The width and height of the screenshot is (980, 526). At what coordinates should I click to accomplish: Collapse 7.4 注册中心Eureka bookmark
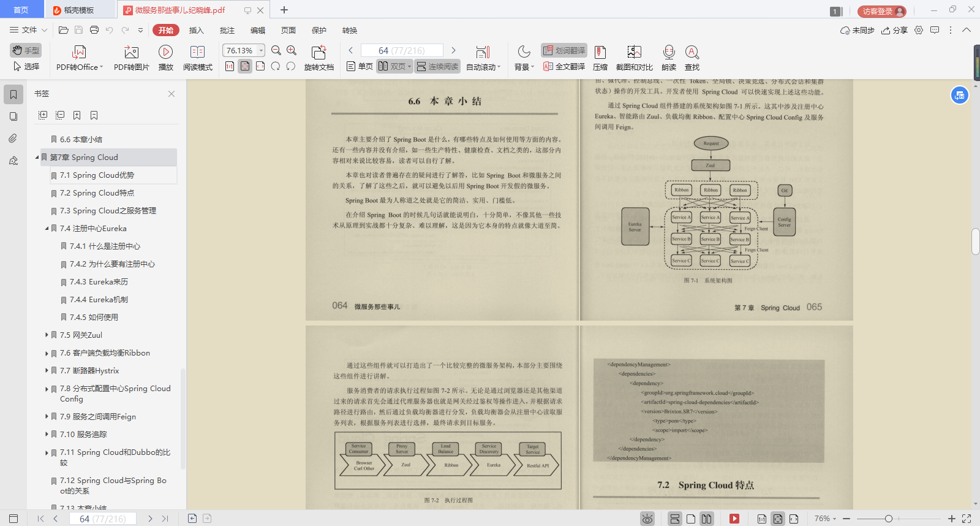coord(47,229)
